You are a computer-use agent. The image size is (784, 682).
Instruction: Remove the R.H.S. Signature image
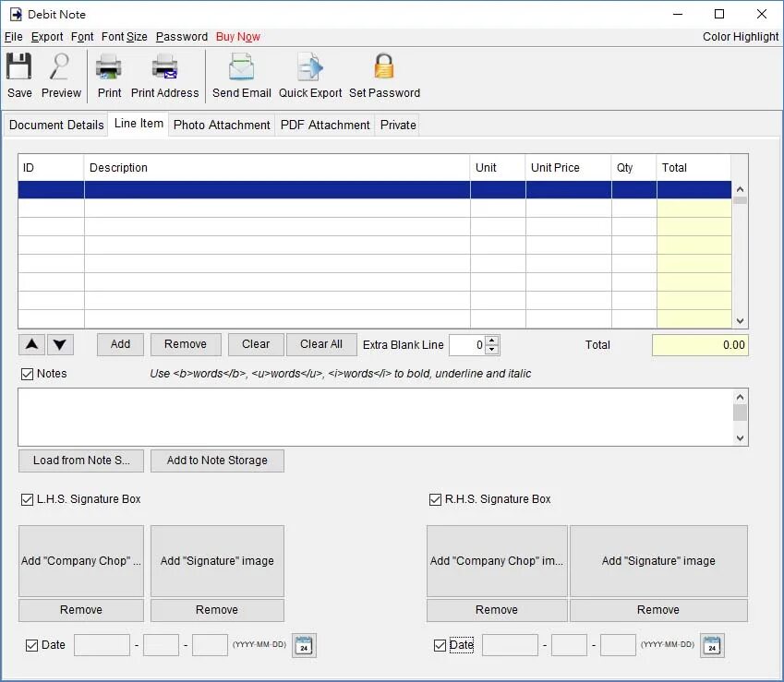click(x=658, y=610)
